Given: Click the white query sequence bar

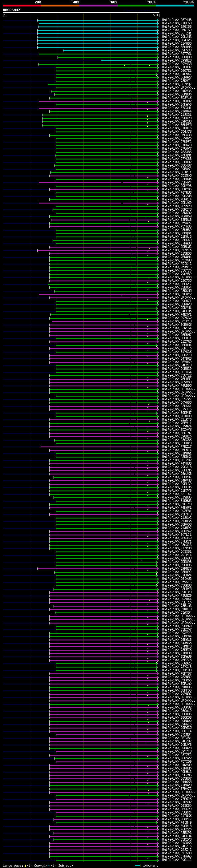Looking at the screenshot, I should tap(81, 13).
